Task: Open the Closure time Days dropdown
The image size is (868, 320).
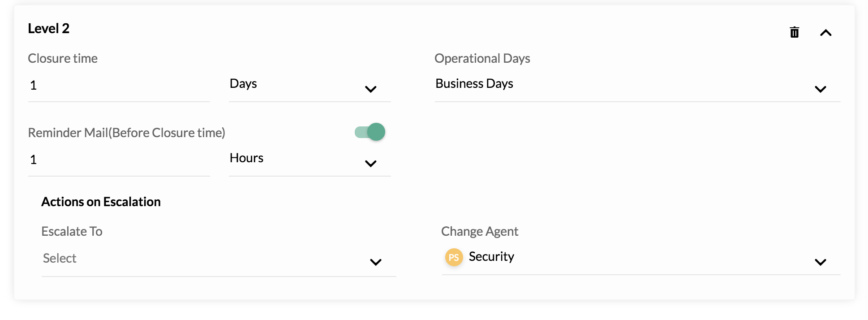Action: pos(309,86)
